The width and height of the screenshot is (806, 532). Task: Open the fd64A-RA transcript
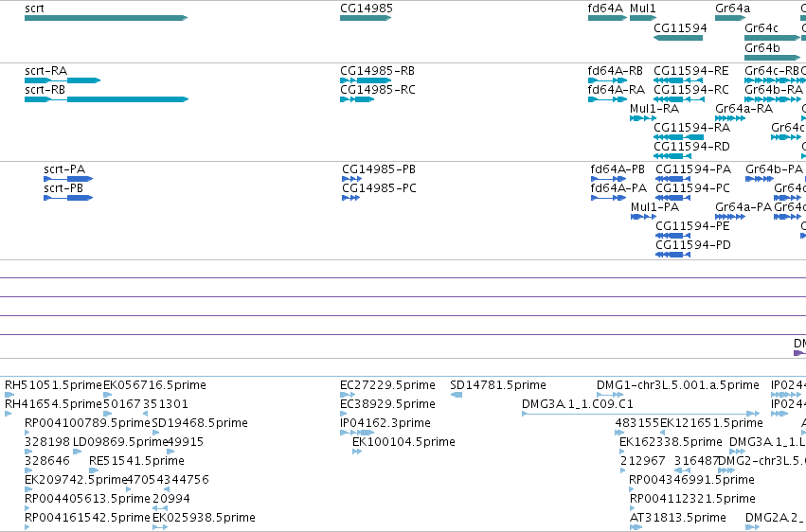(x=607, y=99)
